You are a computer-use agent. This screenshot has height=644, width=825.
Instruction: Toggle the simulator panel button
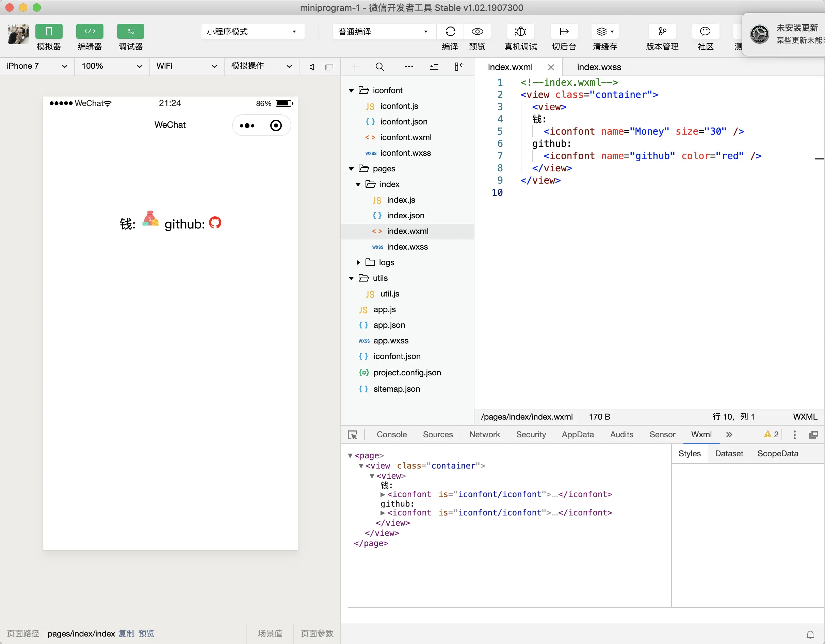[49, 32]
